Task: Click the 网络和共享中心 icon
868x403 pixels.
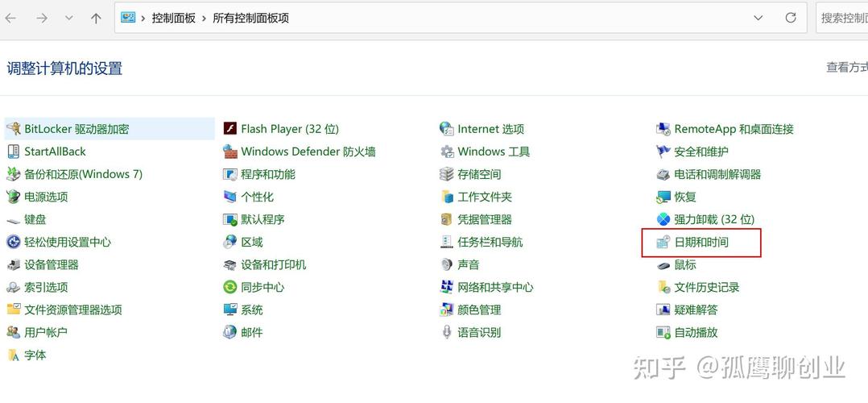Action: (x=447, y=287)
